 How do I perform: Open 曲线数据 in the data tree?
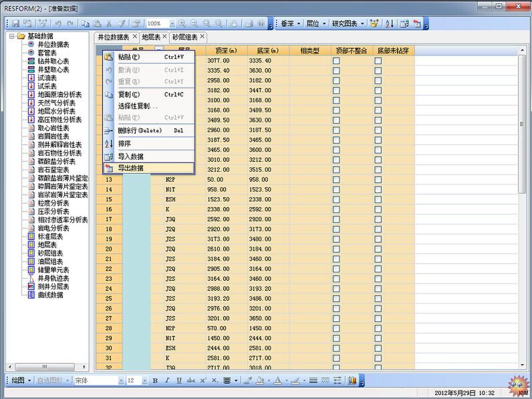(50, 295)
